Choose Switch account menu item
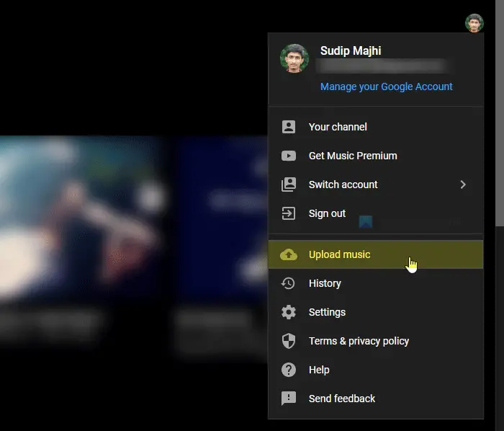The width and height of the screenshot is (504, 431). (x=376, y=185)
